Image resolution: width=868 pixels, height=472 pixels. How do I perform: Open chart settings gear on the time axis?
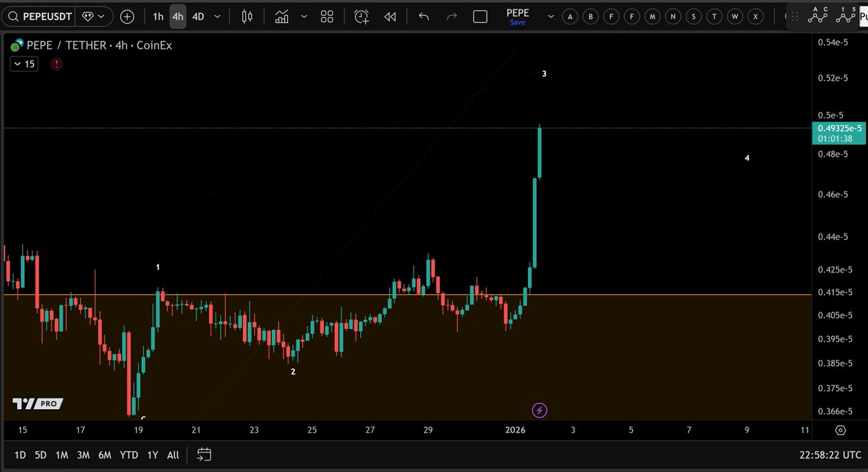tap(841, 430)
